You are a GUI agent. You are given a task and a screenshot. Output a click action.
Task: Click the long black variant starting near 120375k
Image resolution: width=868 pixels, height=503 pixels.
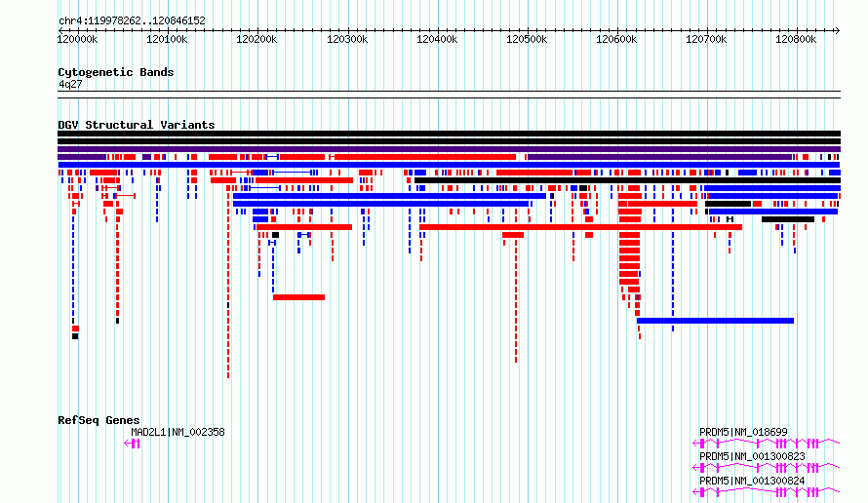[x=628, y=179]
